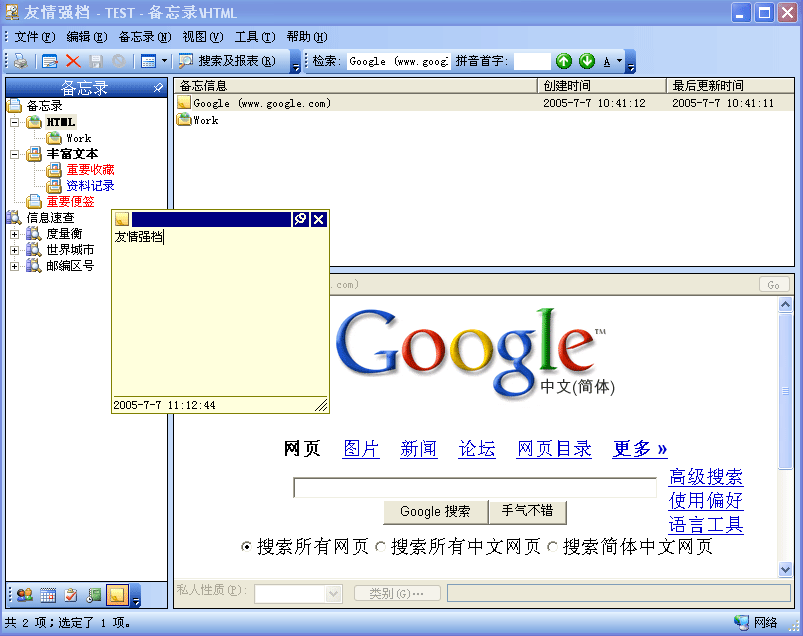Open the 论坛 link on Google

pos(477,449)
